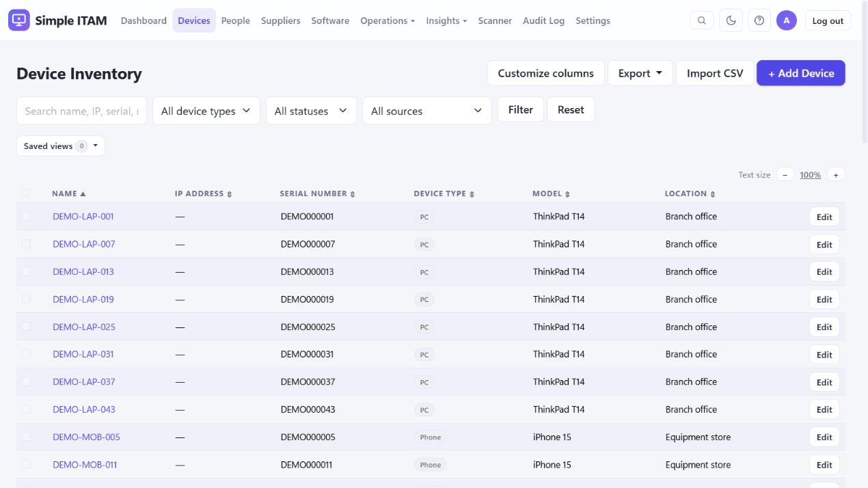Click Customize columns button
Image resolution: width=868 pixels, height=488 pixels.
546,73
